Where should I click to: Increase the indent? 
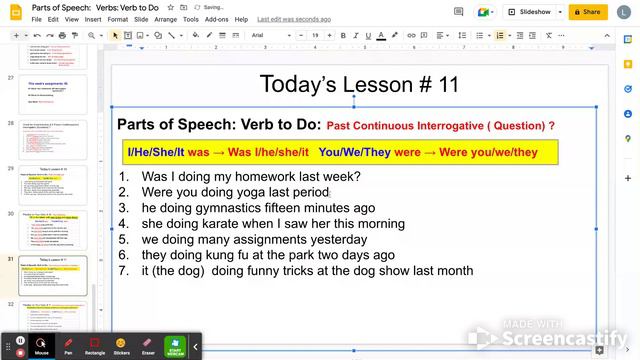(532, 36)
